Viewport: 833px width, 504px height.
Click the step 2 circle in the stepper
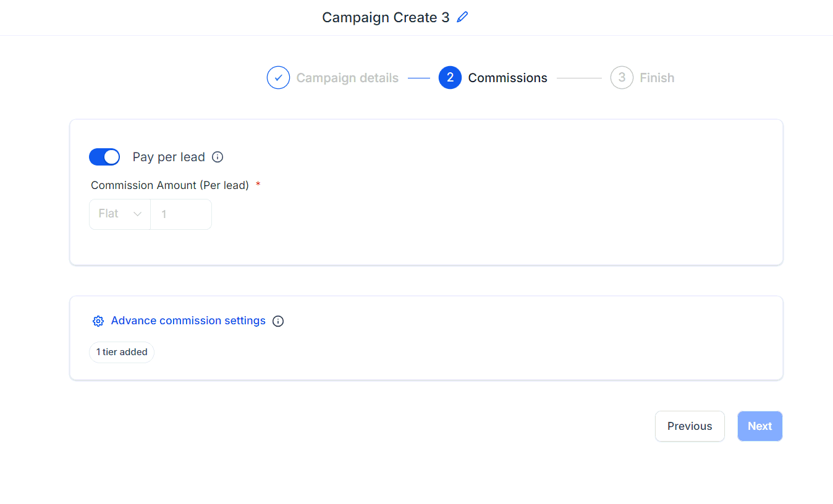(x=450, y=78)
